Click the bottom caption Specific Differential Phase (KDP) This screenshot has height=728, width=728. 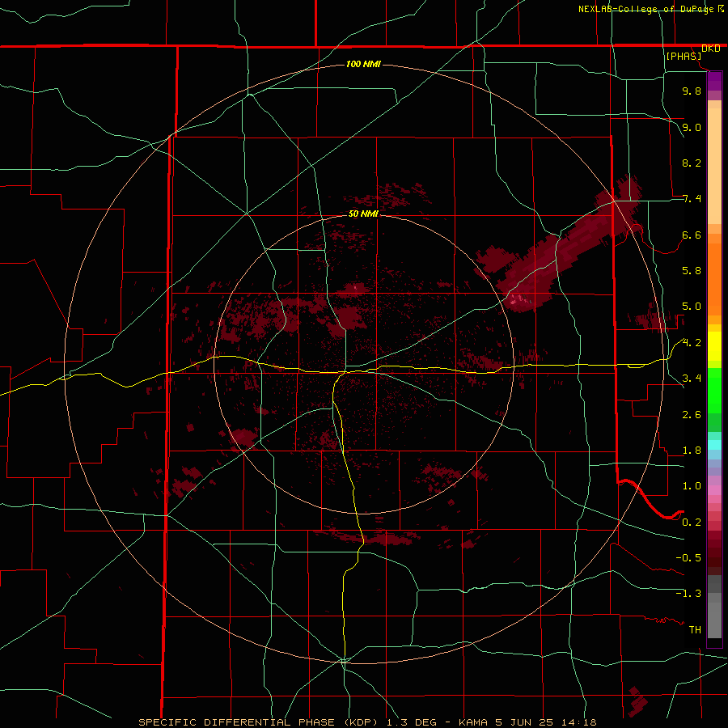pos(260,722)
